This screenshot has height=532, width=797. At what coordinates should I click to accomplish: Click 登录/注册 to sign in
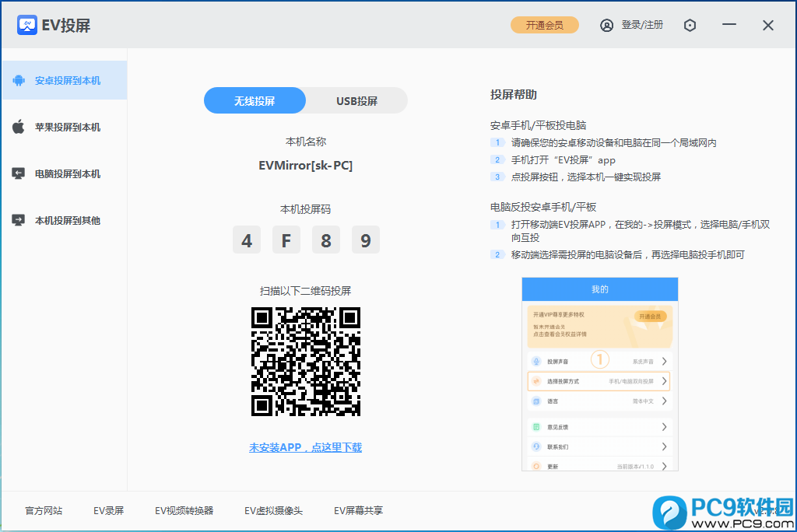(642, 25)
